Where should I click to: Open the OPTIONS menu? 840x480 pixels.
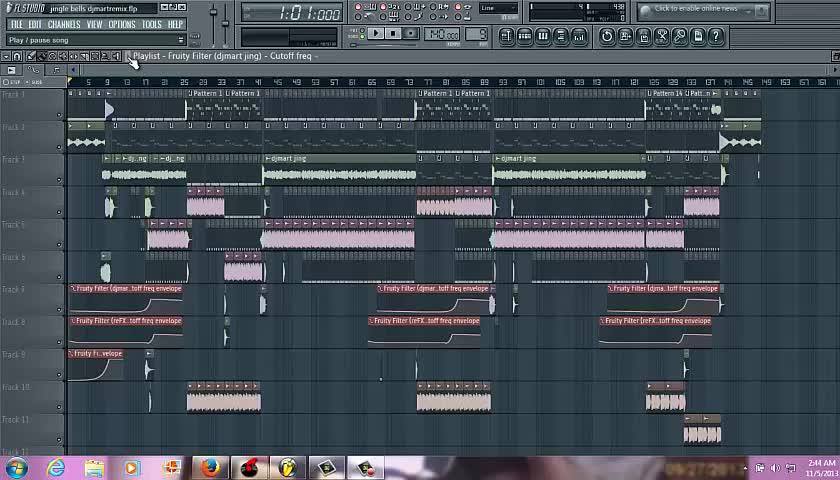point(122,25)
